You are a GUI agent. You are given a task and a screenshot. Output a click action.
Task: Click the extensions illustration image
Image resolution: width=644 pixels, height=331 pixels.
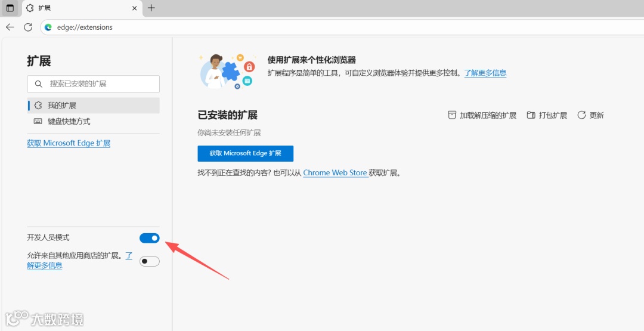[228, 71]
